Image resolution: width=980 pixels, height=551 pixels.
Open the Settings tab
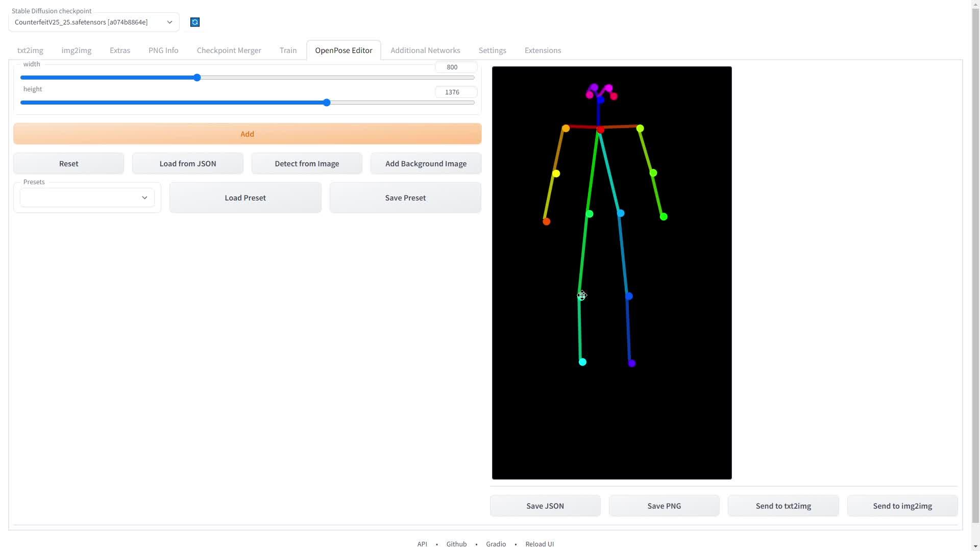492,50
